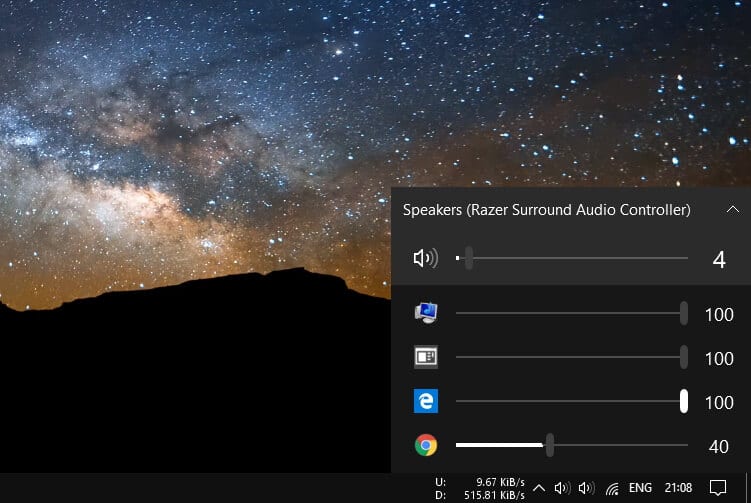Adjust the Google Chrome volume slider
Image resolution: width=751 pixels, height=503 pixels.
tap(572, 446)
